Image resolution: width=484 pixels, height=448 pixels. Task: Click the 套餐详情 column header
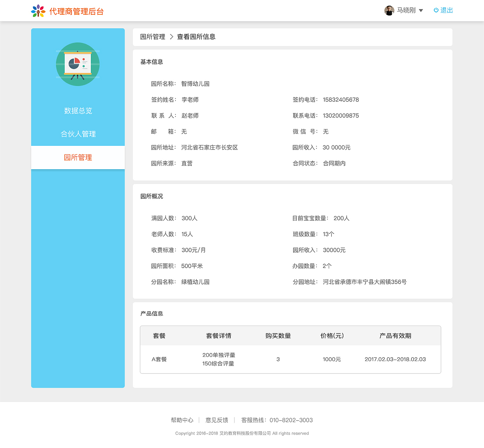click(x=219, y=336)
